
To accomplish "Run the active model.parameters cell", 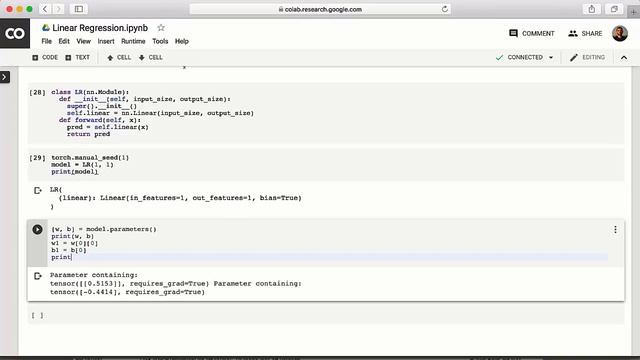I will (x=37, y=229).
